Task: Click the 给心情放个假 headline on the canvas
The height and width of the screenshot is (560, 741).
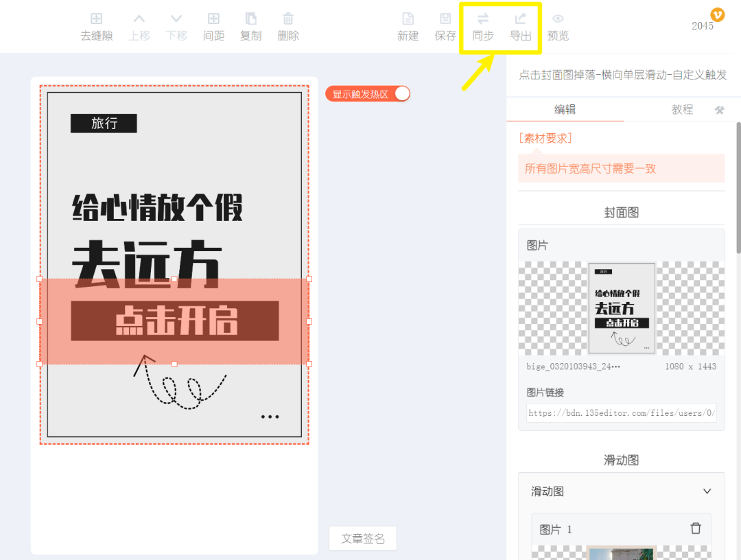Action: 157,207
